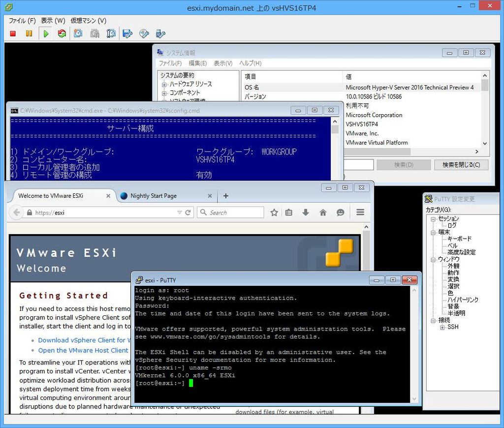The height and width of the screenshot is (428, 504).
Task: Expand the SSH node in PuTTY tree
Action: [442, 327]
